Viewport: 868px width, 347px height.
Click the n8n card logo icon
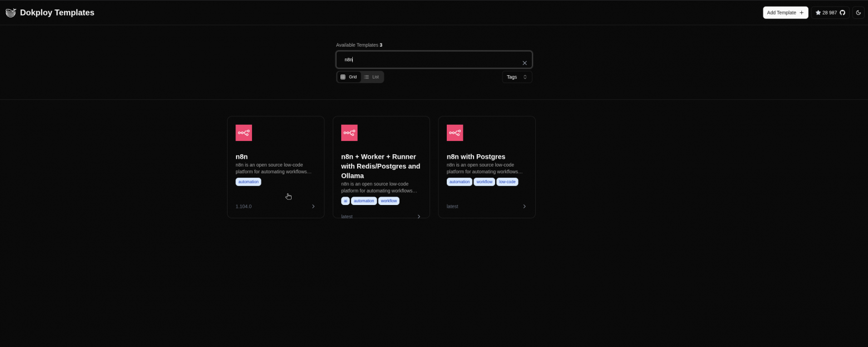[x=244, y=133]
